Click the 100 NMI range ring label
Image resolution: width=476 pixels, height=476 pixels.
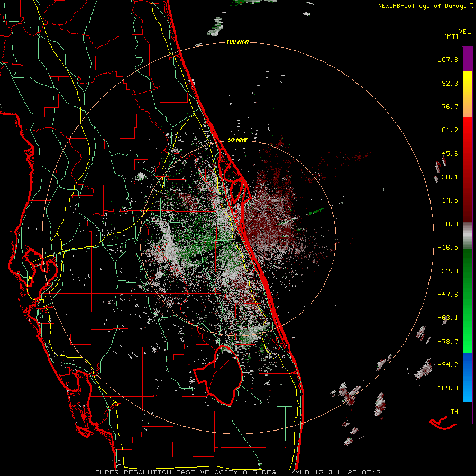237,42
